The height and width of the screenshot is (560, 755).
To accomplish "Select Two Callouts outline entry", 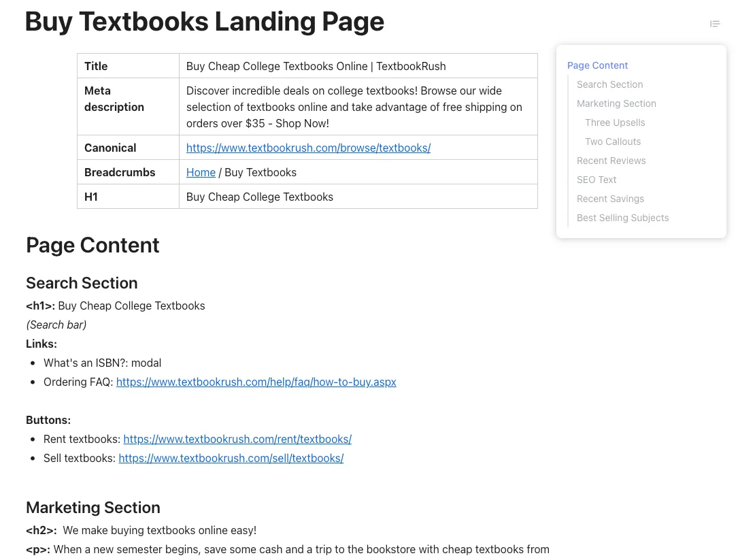I will (x=613, y=142).
